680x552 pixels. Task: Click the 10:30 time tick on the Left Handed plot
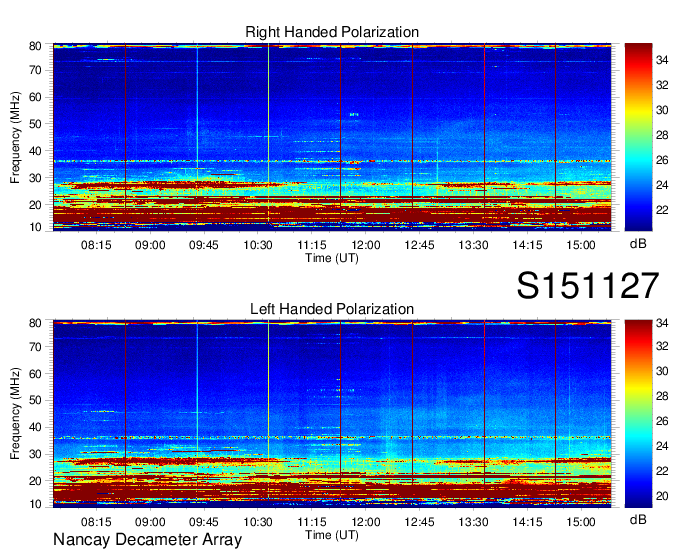[x=258, y=522]
